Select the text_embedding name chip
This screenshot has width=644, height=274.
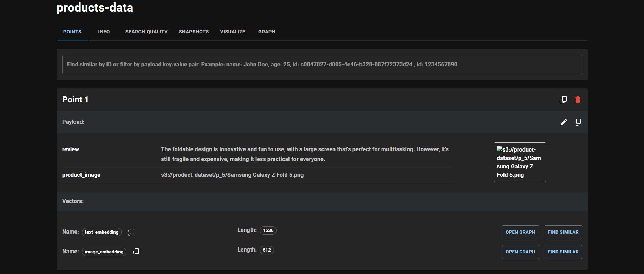pos(102,232)
